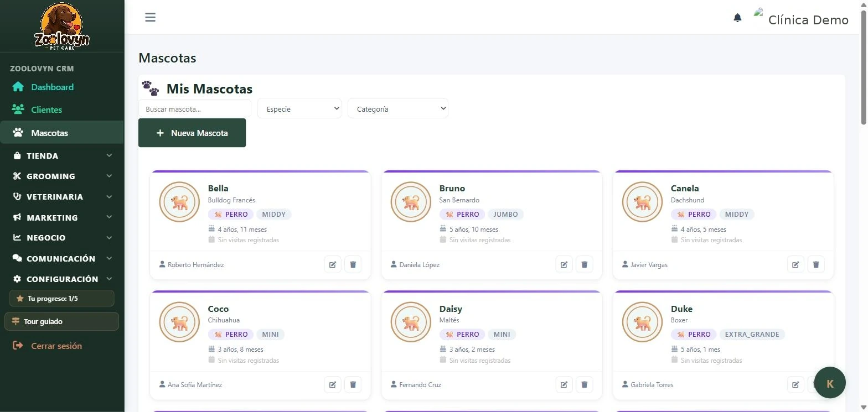
Task: Click the Buscar mascota search field
Action: pyautogui.click(x=195, y=108)
